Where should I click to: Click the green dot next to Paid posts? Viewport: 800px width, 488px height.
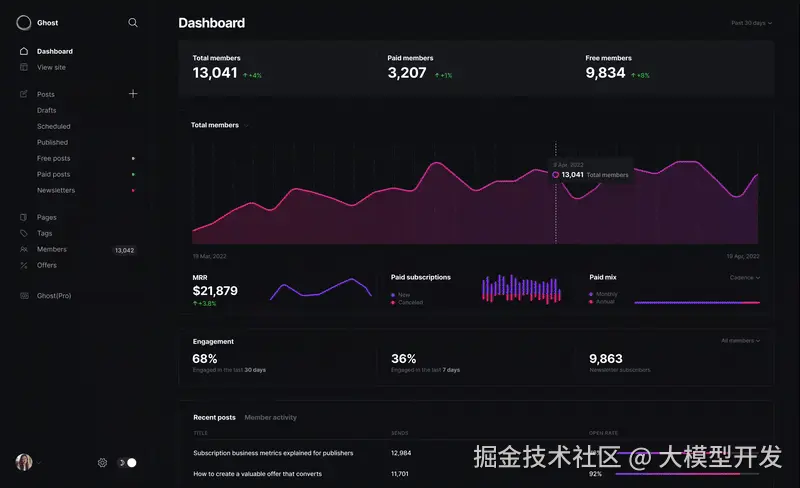[x=133, y=174]
